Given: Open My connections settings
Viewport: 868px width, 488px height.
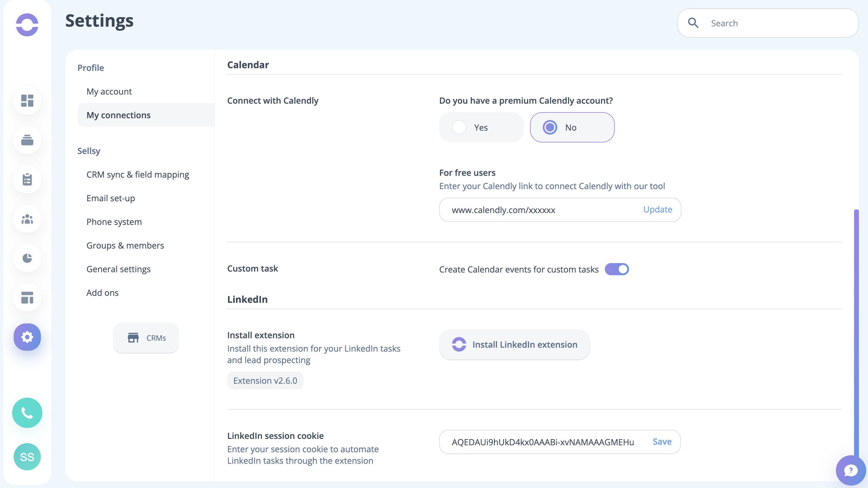Looking at the screenshot, I should (x=146, y=115).
